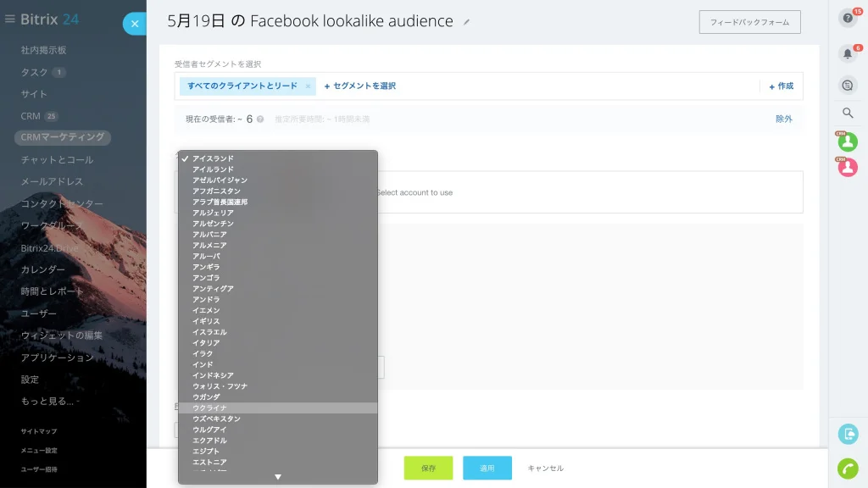This screenshot has height=488, width=868.
Task: Remove the すべてのクライアントとリード segment tag
Action: (308, 86)
